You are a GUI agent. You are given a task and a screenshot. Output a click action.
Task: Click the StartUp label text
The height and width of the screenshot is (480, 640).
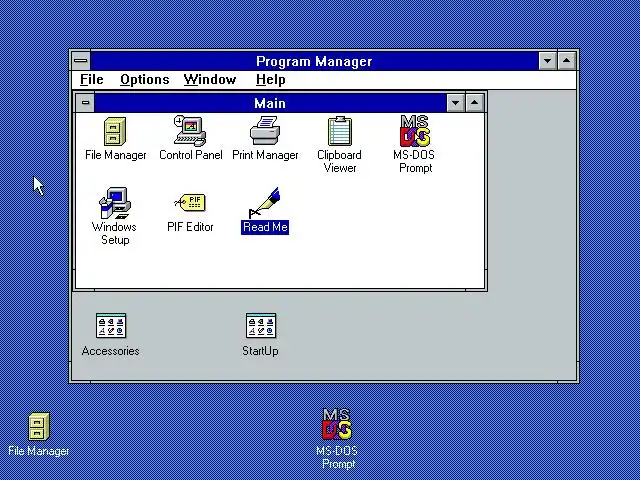tap(260, 351)
